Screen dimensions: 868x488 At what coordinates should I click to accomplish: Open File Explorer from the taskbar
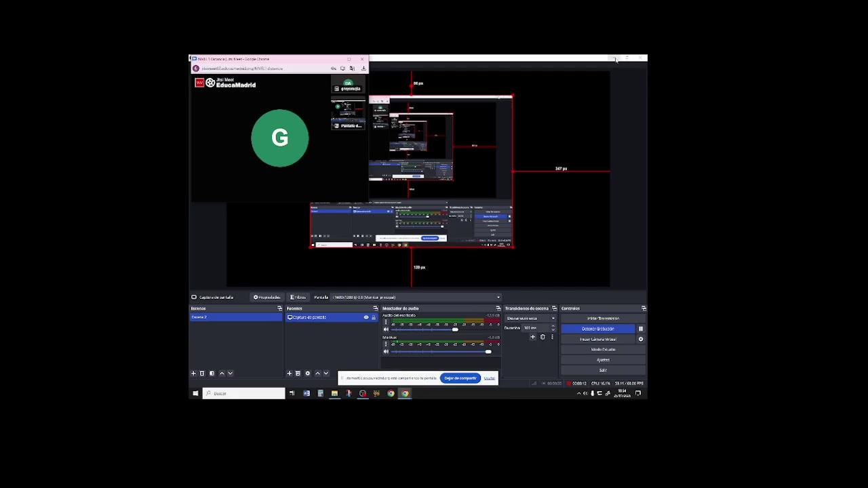coord(334,393)
